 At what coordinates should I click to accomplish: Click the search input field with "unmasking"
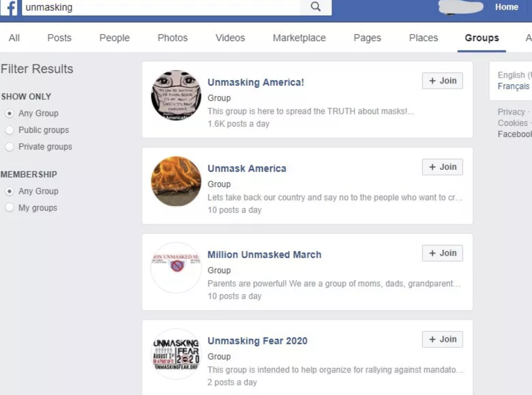point(161,7)
